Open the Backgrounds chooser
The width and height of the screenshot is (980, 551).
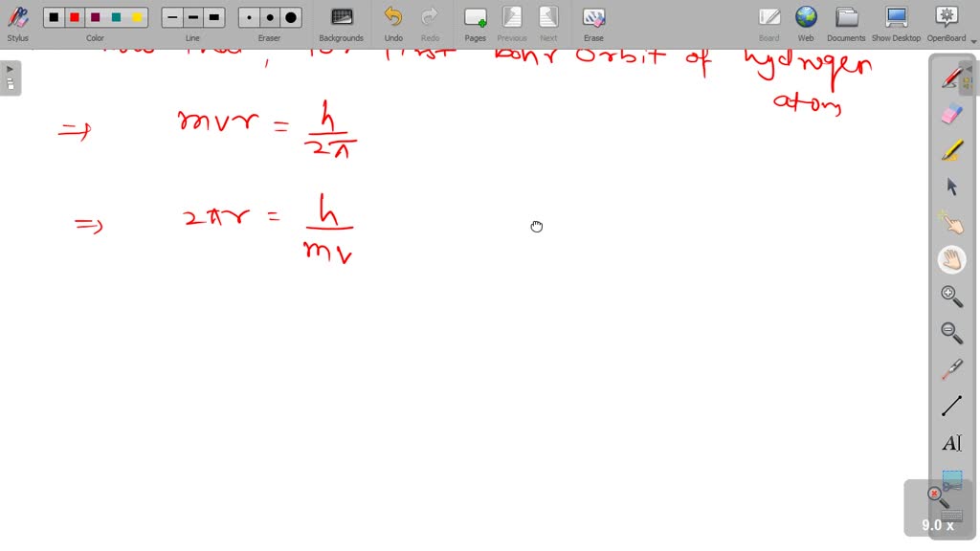click(342, 24)
